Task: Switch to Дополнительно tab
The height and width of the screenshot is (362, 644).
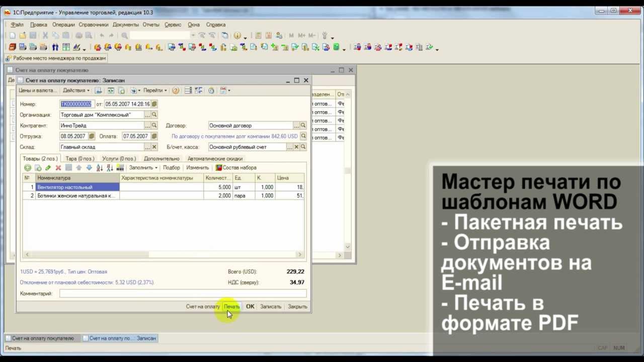Action: [x=162, y=158]
